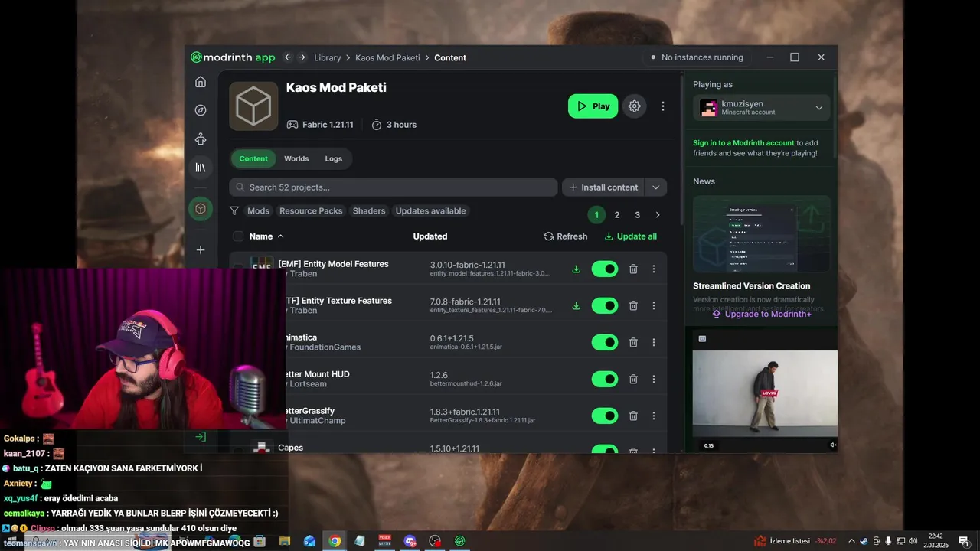Viewport: 980px width, 551px height.
Task: Disable the Entity Model Features mod toggle
Action: pos(605,269)
